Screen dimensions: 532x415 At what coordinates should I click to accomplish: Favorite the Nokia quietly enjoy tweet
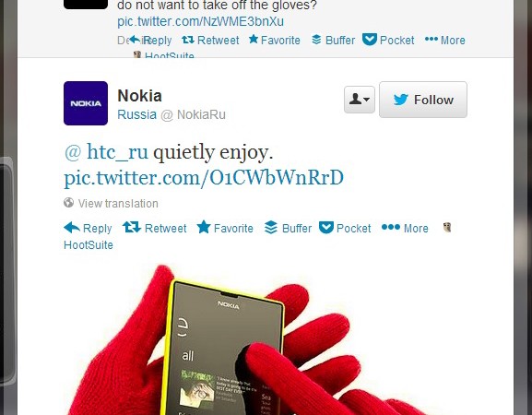click(225, 228)
